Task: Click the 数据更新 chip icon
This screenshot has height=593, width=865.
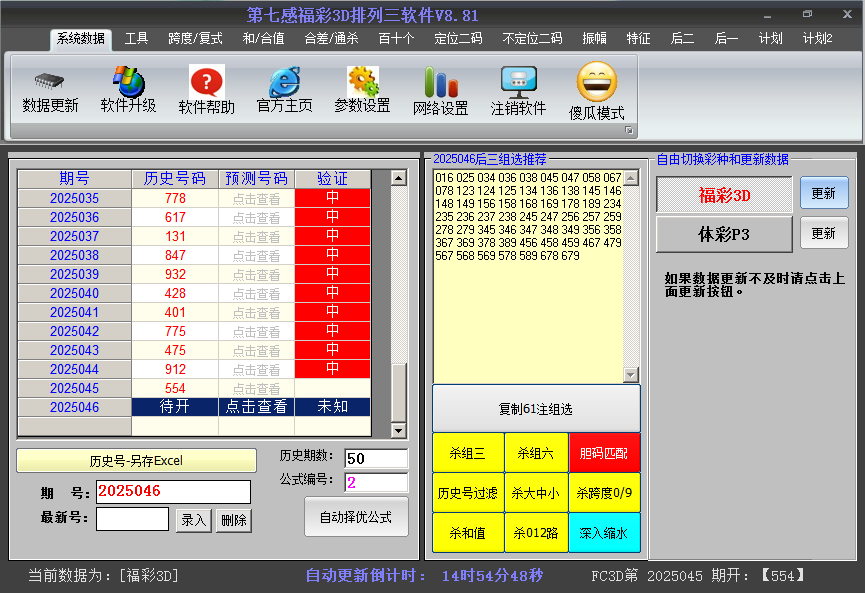Action: 50,82
